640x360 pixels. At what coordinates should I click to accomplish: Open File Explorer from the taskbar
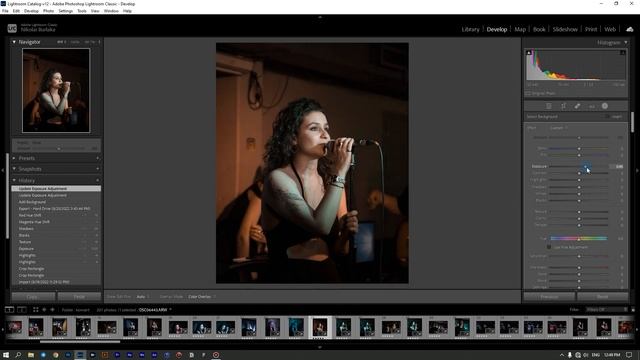tap(31, 355)
